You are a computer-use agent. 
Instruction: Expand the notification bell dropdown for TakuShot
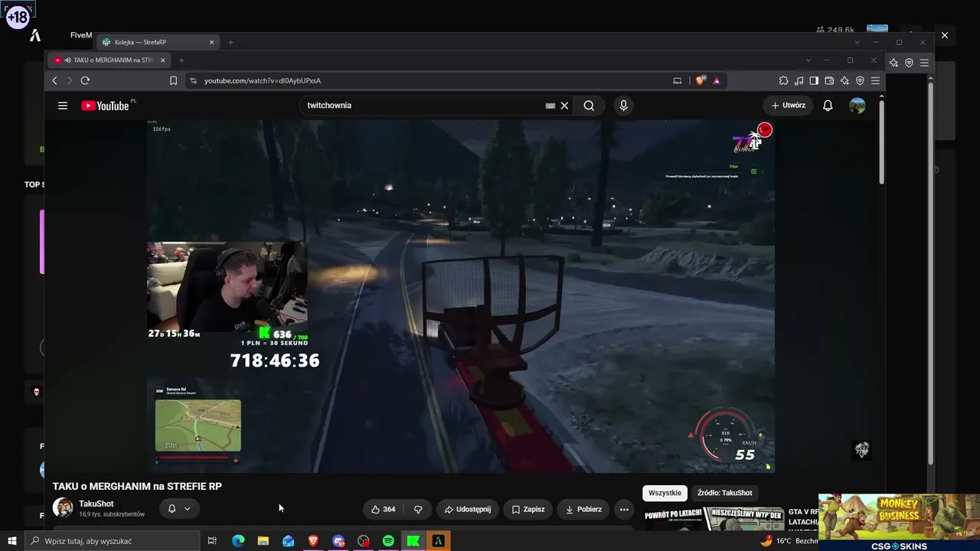point(179,509)
